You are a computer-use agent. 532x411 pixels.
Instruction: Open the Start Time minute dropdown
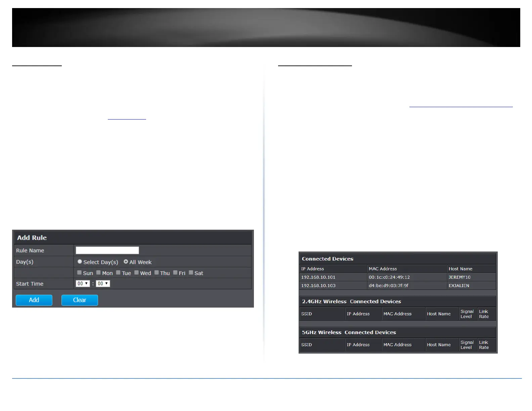pyautogui.click(x=103, y=283)
